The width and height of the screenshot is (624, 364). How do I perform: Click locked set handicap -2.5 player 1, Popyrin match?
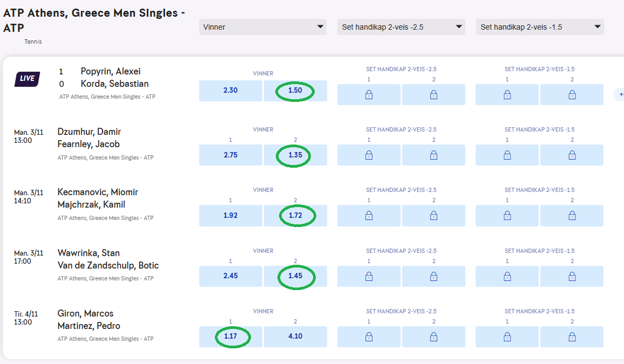click(369, 95)
